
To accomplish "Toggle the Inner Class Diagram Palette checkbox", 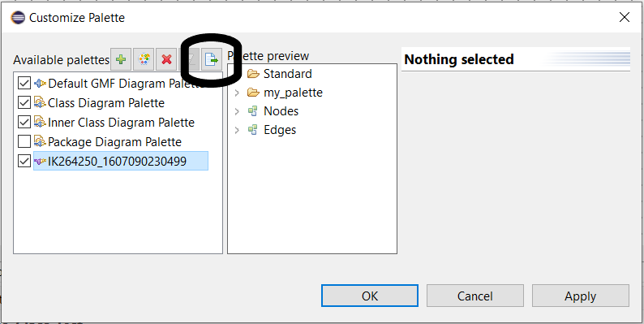I will [24, 122].
